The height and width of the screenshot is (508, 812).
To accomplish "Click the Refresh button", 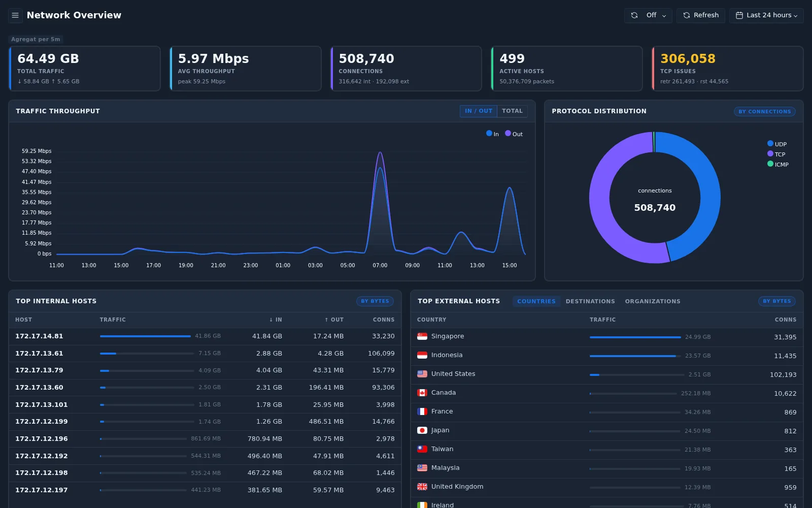I will click(701, 15).
